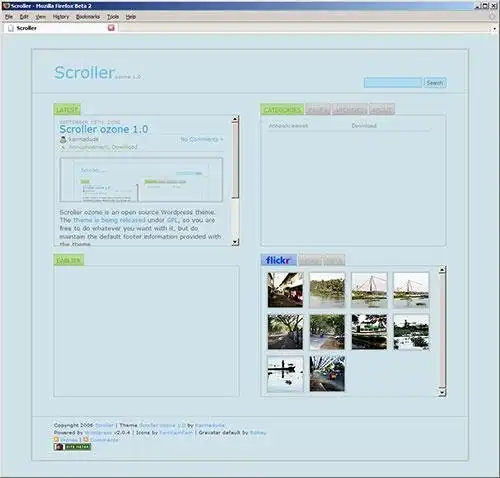
Task: Select the flickr tab
Action: 279,260
